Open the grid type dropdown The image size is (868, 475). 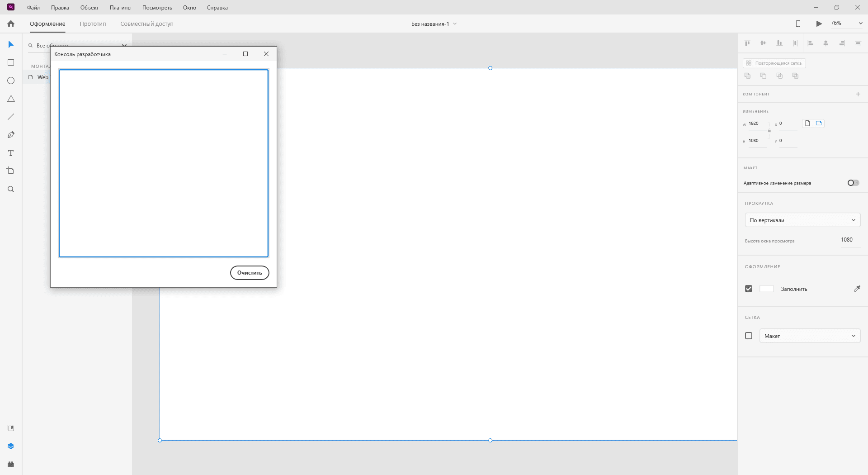[809, 336]
